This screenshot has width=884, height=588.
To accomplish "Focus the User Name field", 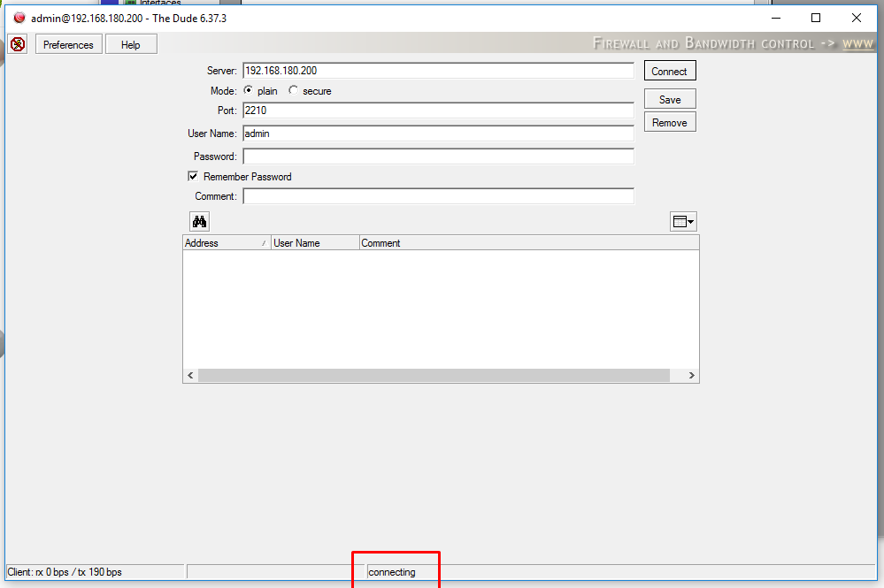I will tap(438, 134).
